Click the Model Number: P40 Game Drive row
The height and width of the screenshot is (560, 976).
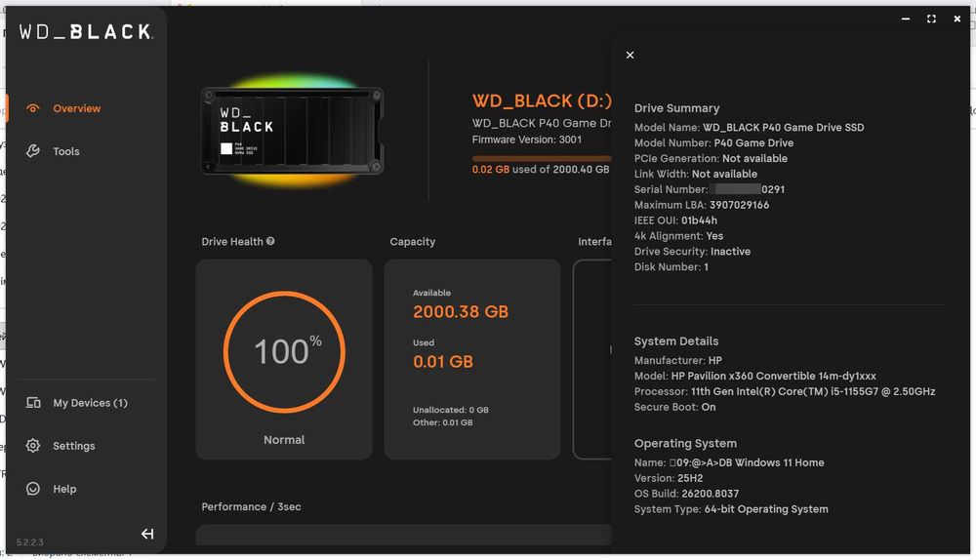coord(714,142)
